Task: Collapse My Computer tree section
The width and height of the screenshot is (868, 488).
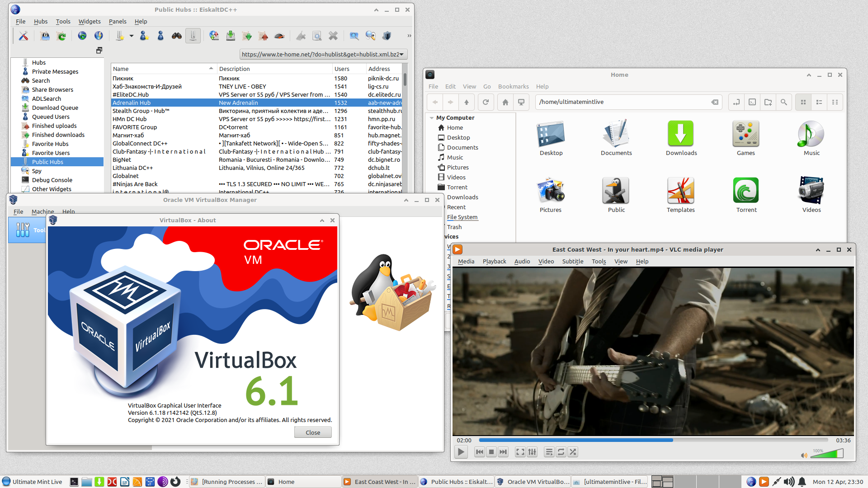Action: (432, 118)
